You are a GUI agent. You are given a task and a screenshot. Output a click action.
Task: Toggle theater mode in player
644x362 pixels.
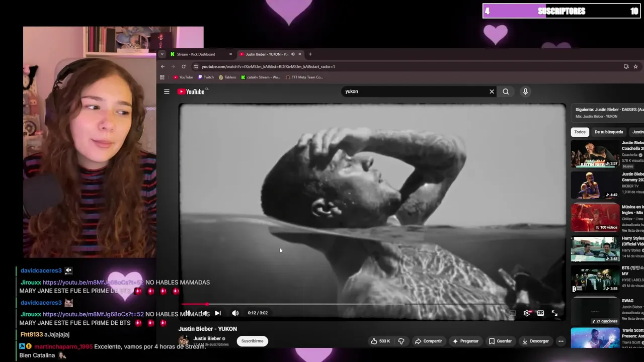(540, 313)
